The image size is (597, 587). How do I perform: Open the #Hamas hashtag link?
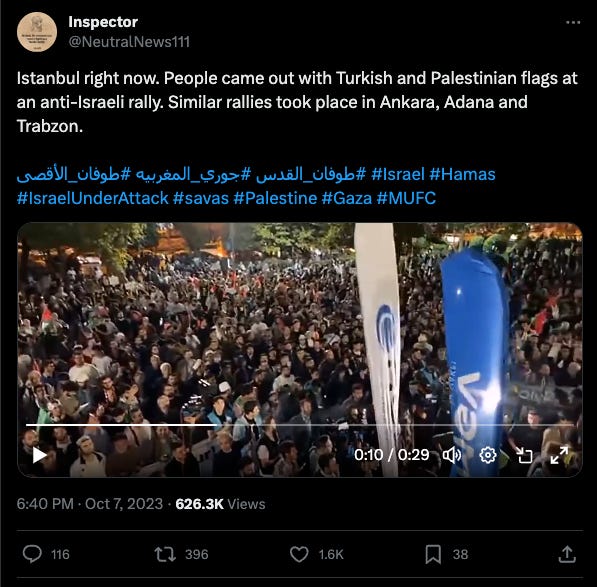click(x=462, y=174)
